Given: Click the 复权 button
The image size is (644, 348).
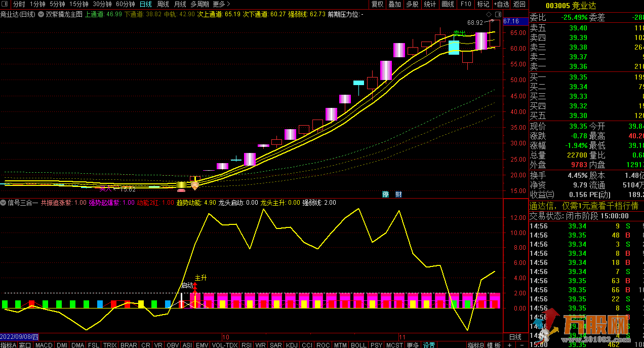Looking at the screenshot, I should 377,4.
